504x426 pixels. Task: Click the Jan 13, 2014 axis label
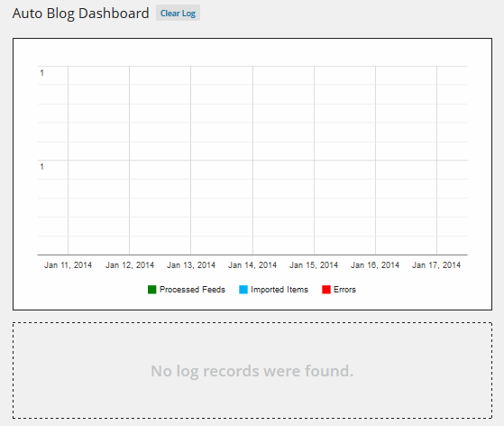point(191,265)
